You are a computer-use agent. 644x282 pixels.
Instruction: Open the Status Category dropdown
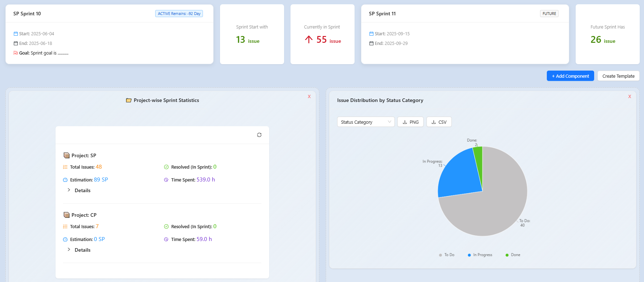366,122
